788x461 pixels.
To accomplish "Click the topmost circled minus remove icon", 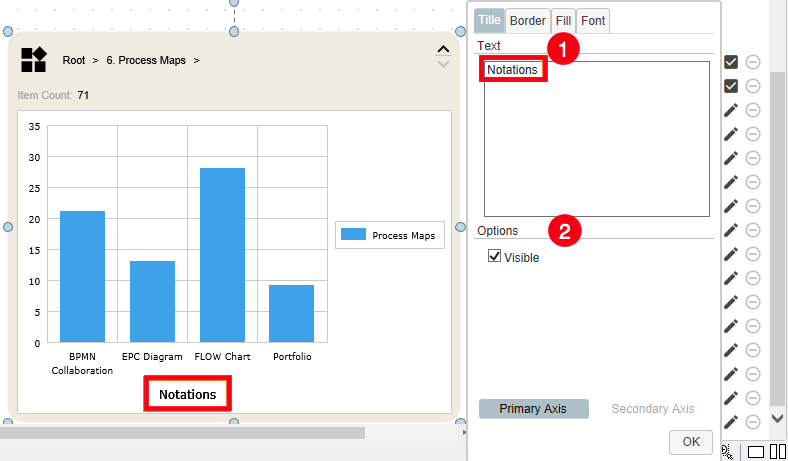I will 753,62.
